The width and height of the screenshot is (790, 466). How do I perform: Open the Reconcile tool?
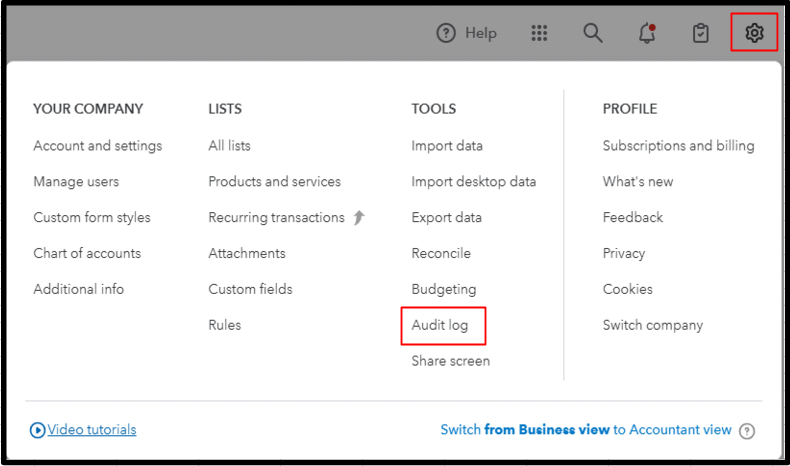(441, 253)
